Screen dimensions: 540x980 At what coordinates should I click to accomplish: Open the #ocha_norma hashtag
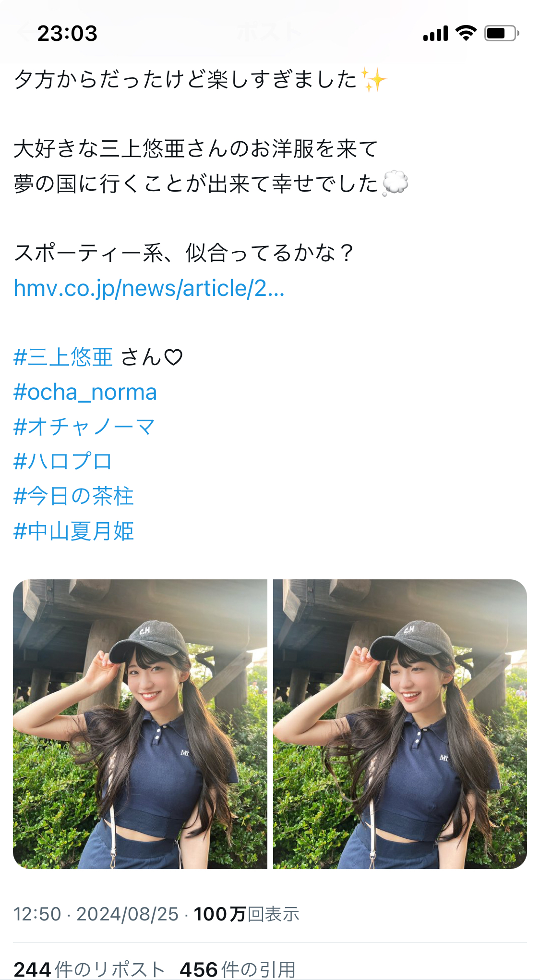pos(85,392)
